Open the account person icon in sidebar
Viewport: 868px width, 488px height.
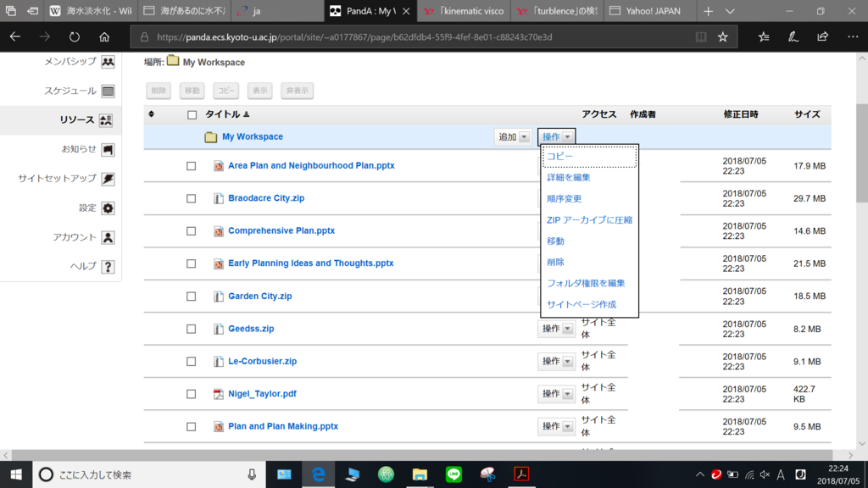coord(108,237)
